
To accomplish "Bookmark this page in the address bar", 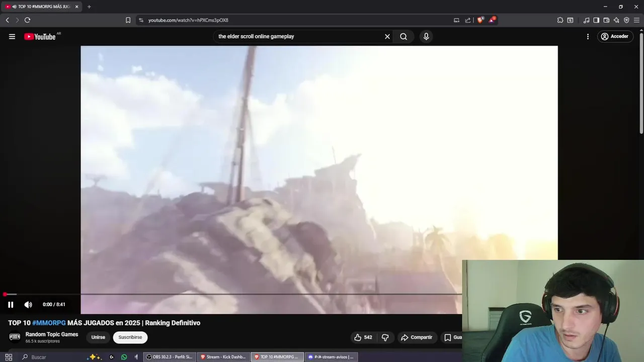I will point(128,20).
